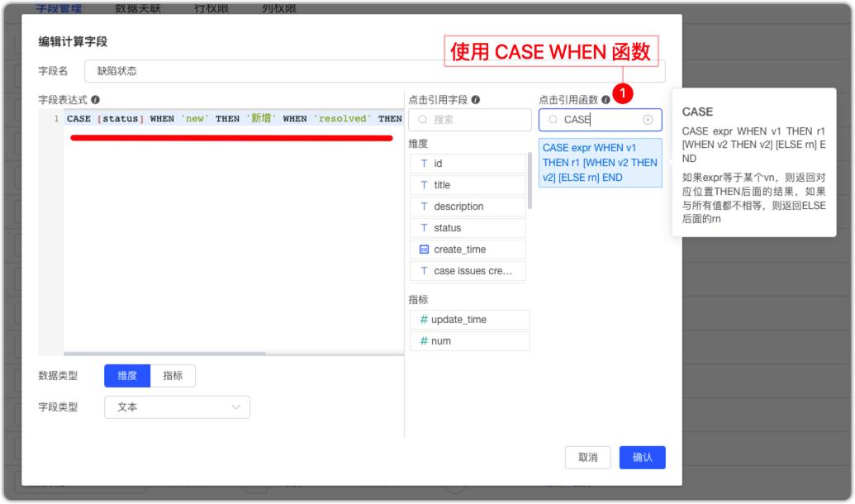Clear the CASE text using the search clear icon
Screen dimensions: 855x504
coord(649,120)
